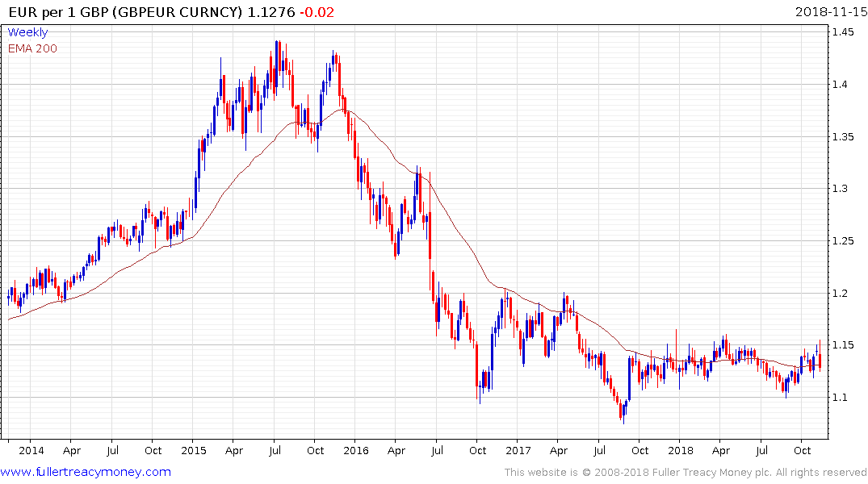Open the www.fullertreacymoney.com link
This screenshot has height=484, width=868.
[86, 472]
